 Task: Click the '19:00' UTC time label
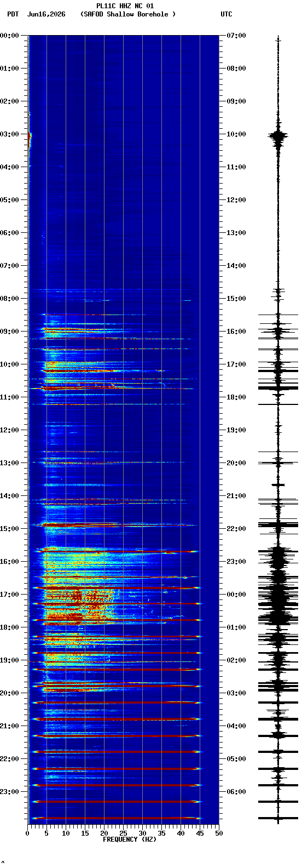click(x=236, y=430)
